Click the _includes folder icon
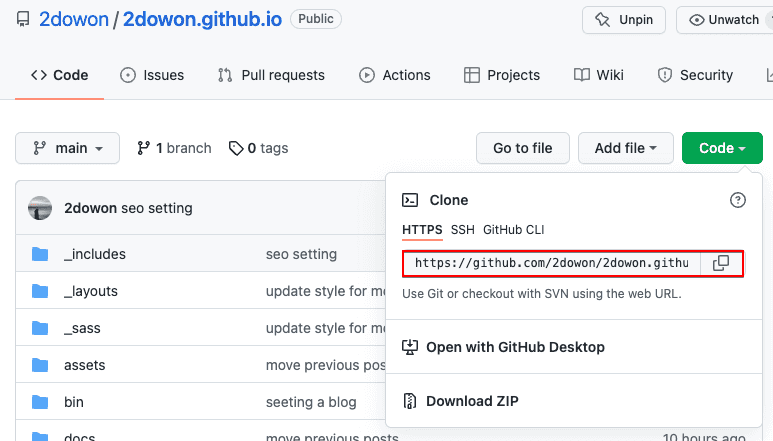 (x=40, y=254)
